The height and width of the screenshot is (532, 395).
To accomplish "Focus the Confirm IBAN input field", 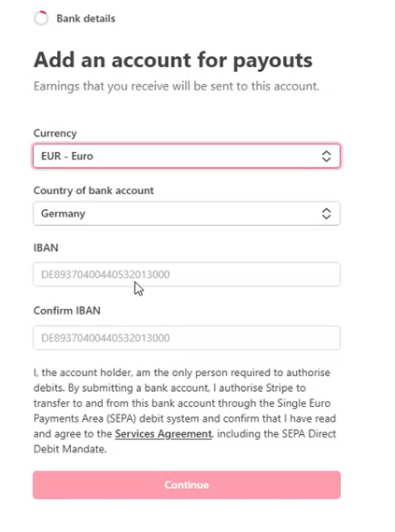I will [x=187, y=338].
